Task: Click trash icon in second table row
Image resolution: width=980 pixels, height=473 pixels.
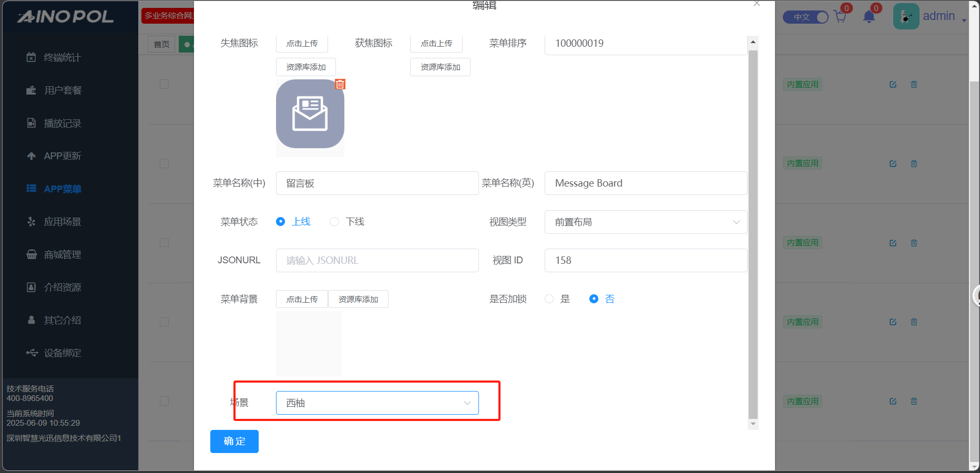Action: (914, 164)
